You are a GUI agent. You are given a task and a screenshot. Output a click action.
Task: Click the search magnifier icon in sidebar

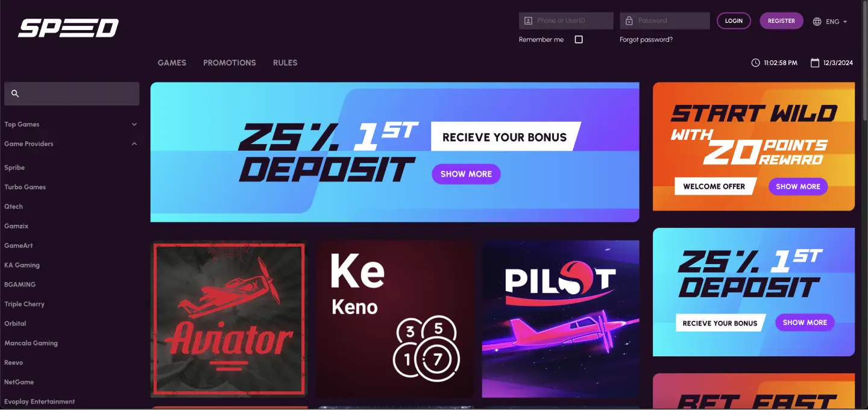point(16,93)
